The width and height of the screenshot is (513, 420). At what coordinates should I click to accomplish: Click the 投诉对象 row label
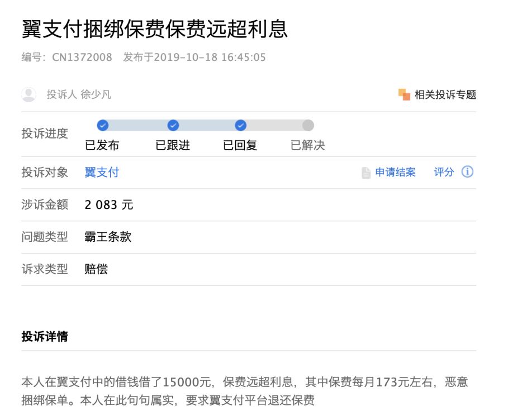click(x=45, y=173)
